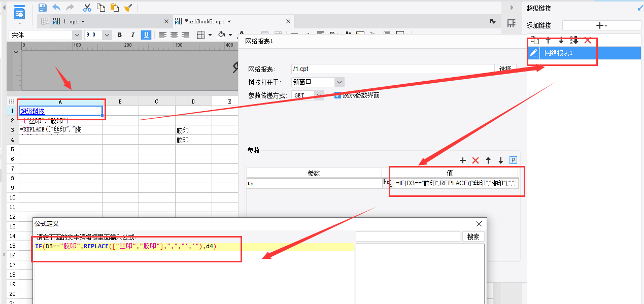Click the Paste clipboard icon
This screenshot has width=644, height=304.
(115, 8)
